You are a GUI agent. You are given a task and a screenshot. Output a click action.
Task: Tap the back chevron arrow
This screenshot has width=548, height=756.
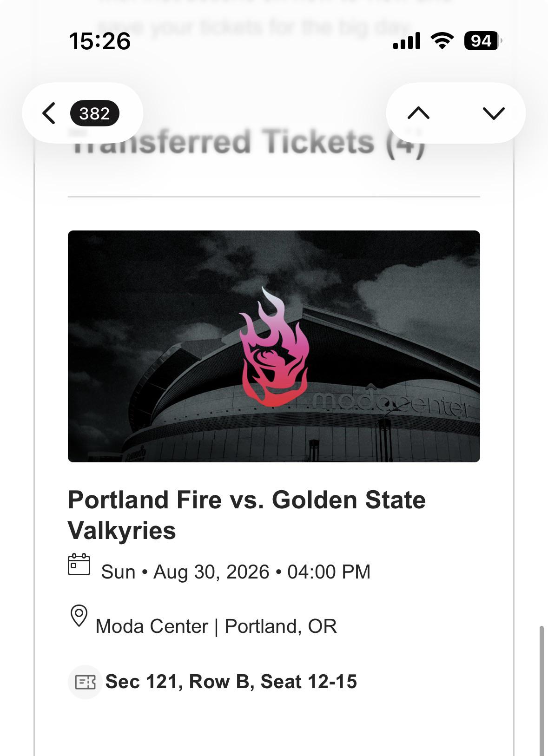pyautogui.click(x=49, y=113)
